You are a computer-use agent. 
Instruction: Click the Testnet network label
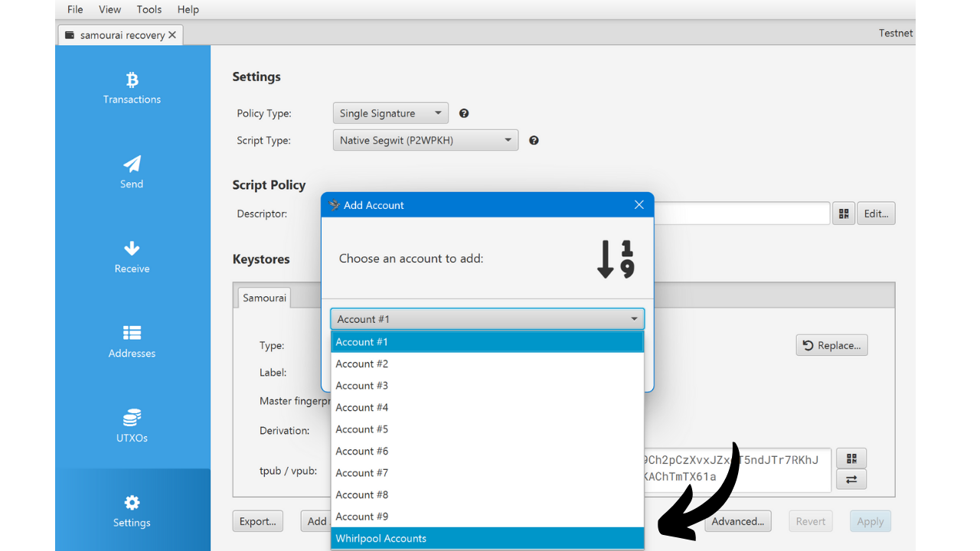[x=896, y=33]
